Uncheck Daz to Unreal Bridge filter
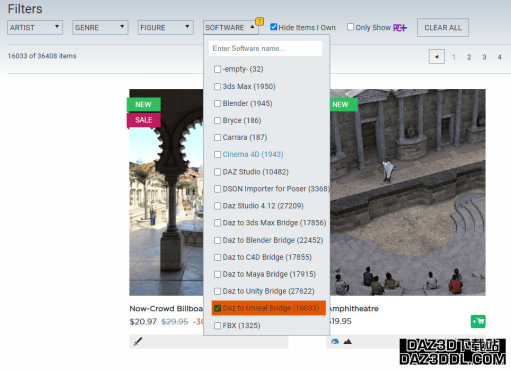511x370 pixels. [x=217, y=308]
